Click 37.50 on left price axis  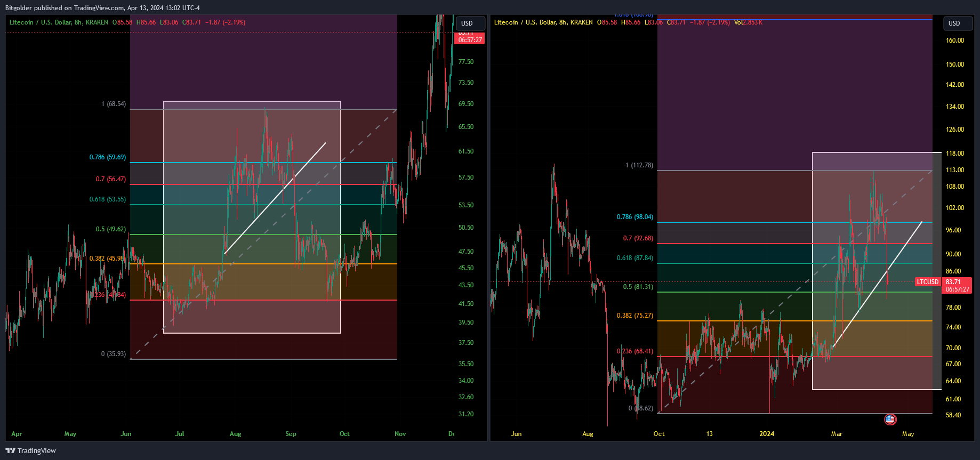click(x=466, y=343)
